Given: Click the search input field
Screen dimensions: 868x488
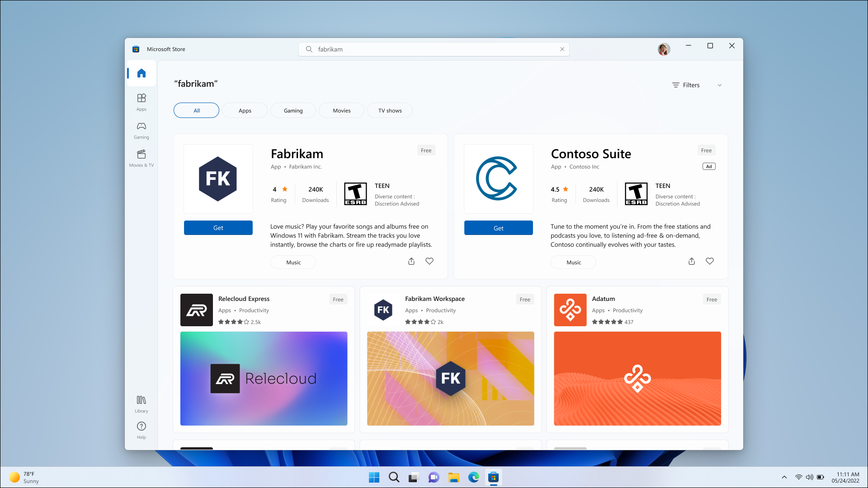Looking at the screenshot, I should (x=434, y=49).
